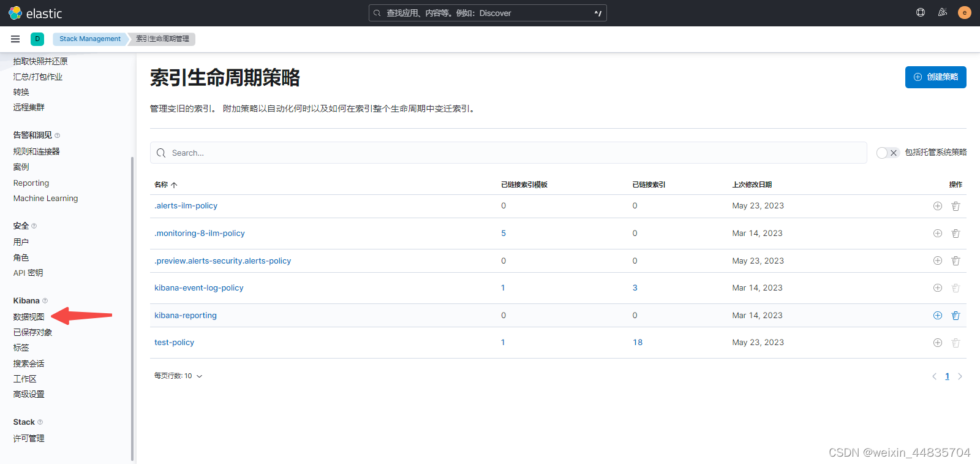
Task: Open the green D space avatar
Action: tap(37, 39)
